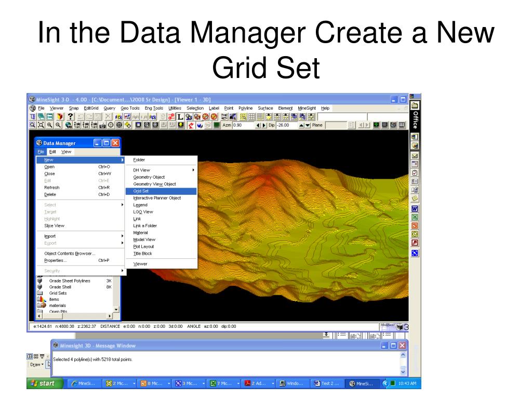The image size is (532, 399).
Task: Decrease azimuth with the left arrow button
Action: [258, 125]
